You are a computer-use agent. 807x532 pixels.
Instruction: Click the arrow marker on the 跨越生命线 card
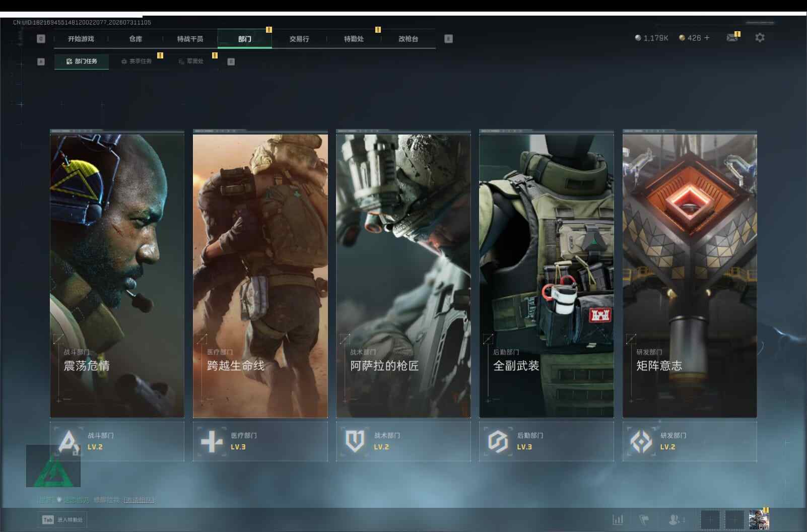(x=201, y=339)
